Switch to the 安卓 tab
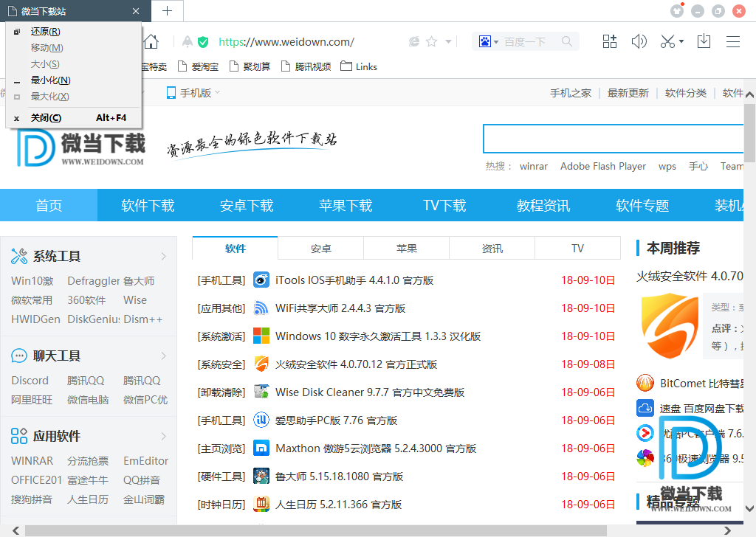 321,249
